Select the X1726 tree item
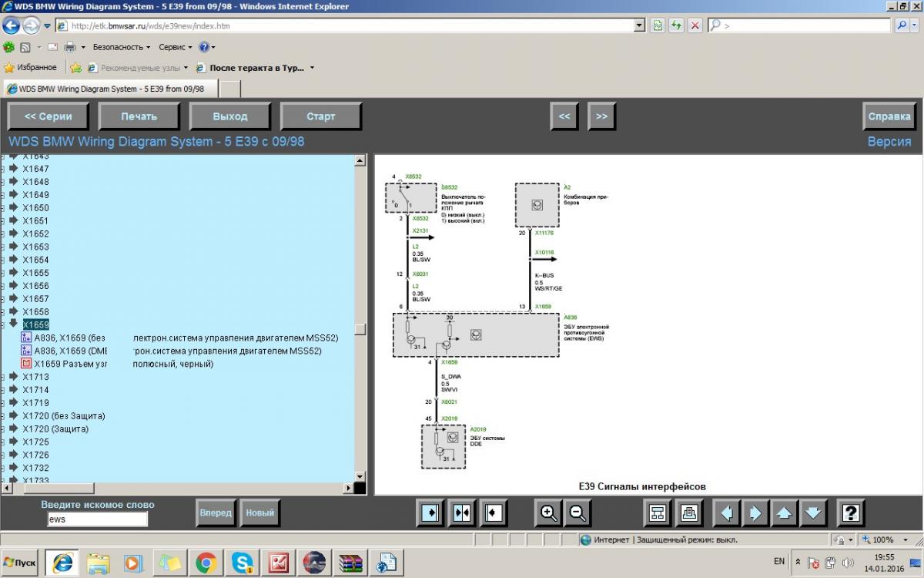The height and width of the screenshot is (578, 924). tap(35, 455)
